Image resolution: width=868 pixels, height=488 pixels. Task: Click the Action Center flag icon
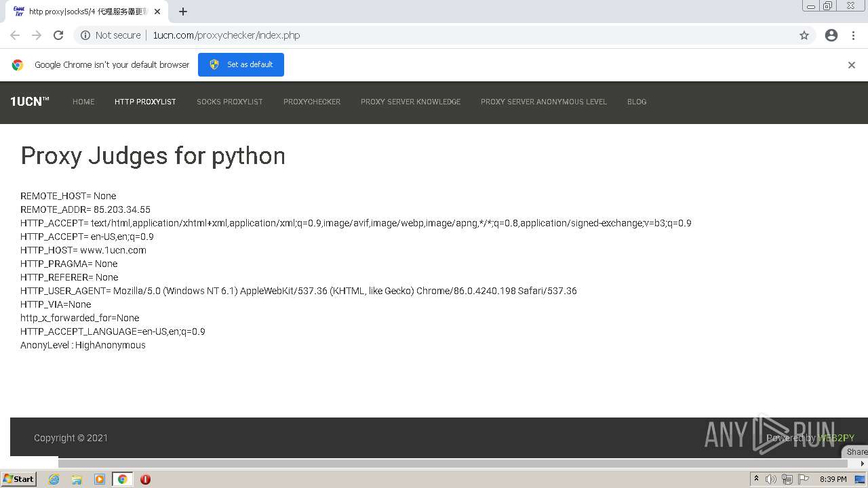coord(804,479)
